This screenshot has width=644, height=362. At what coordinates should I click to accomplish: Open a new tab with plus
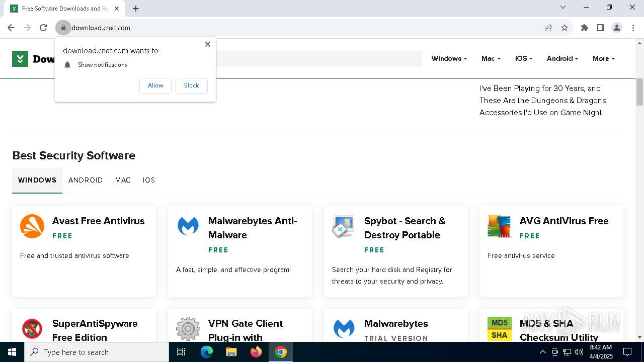[136, 9]
